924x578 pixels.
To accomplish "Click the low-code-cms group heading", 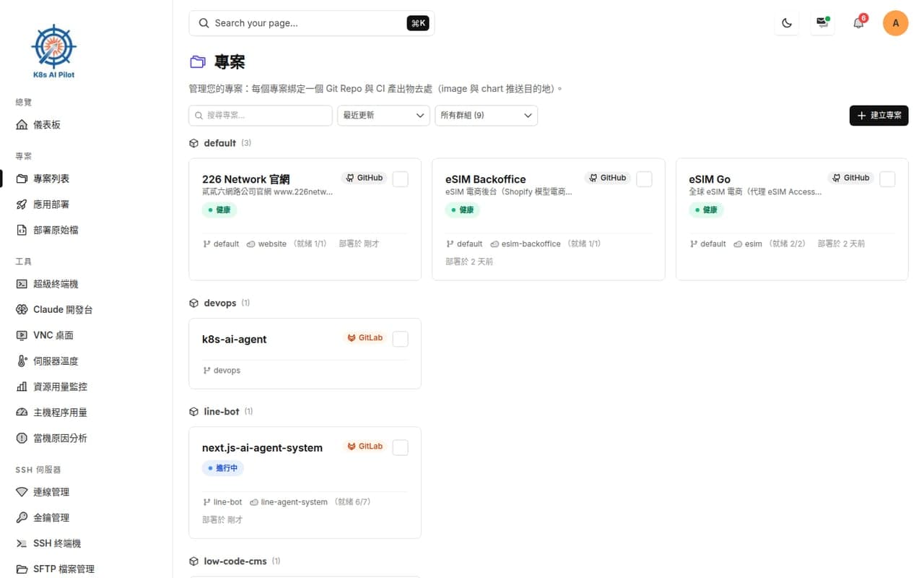I will point(235,561).
